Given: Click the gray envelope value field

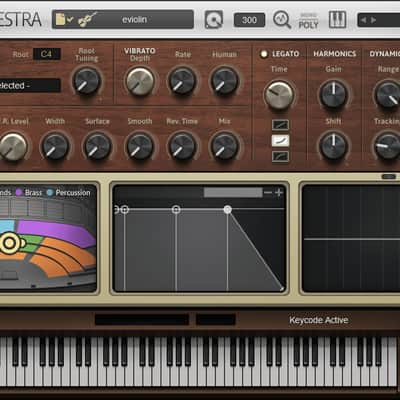Looking at the screenshot, I should (x=233, y=192).
